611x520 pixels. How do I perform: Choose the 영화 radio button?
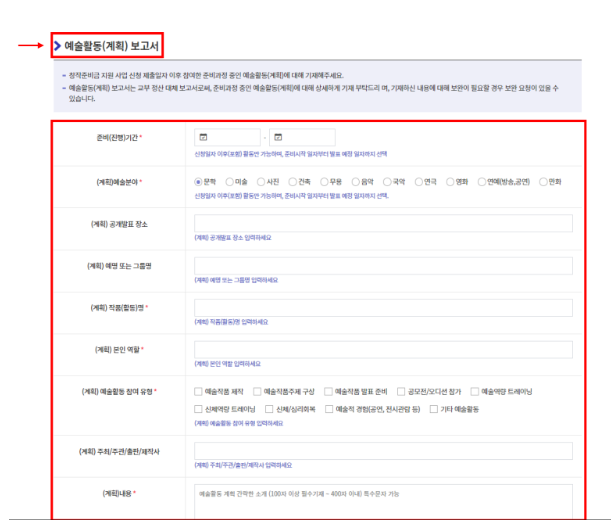coord(450,182)
